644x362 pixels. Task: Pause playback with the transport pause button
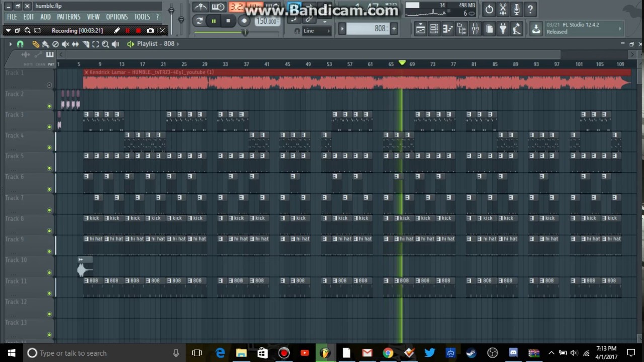pos(213,21)
